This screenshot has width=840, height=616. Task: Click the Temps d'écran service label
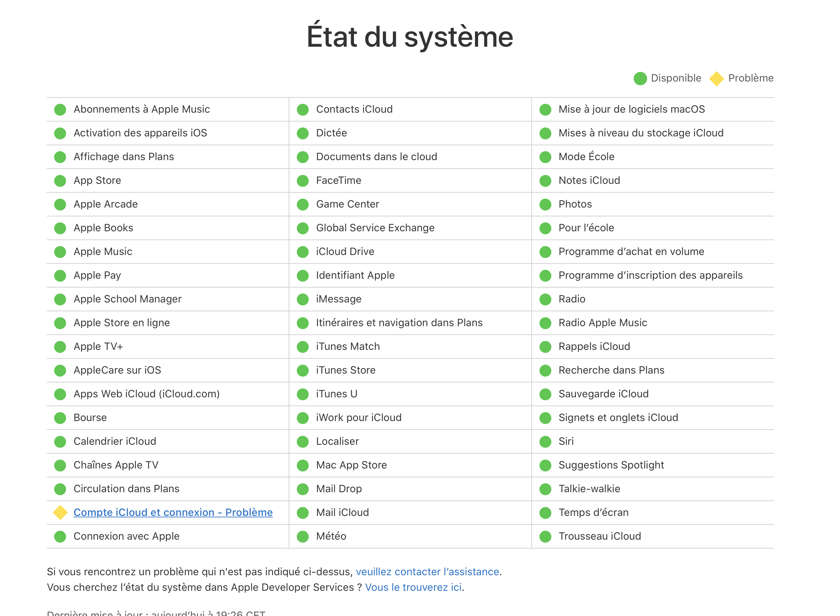593,512
